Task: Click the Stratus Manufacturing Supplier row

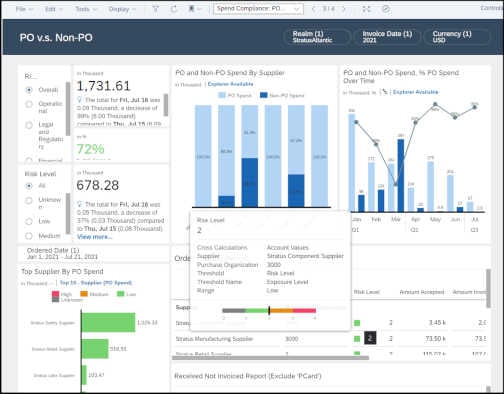Action: 330,339
